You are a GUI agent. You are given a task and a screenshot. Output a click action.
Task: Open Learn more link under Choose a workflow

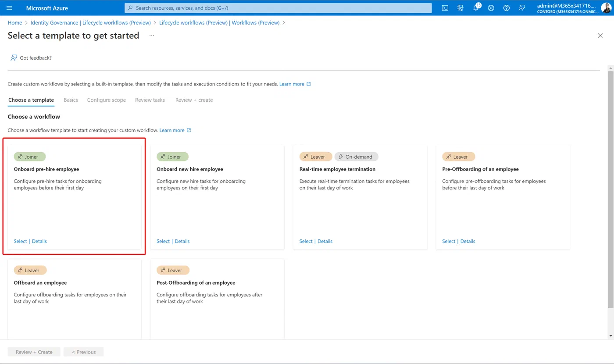pos(172,130)
